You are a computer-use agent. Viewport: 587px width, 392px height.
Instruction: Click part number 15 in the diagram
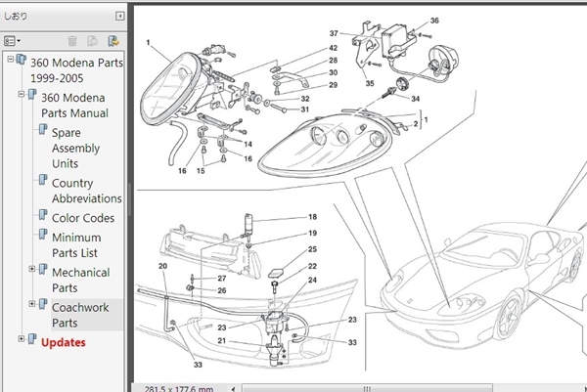[x=201, y=171]
